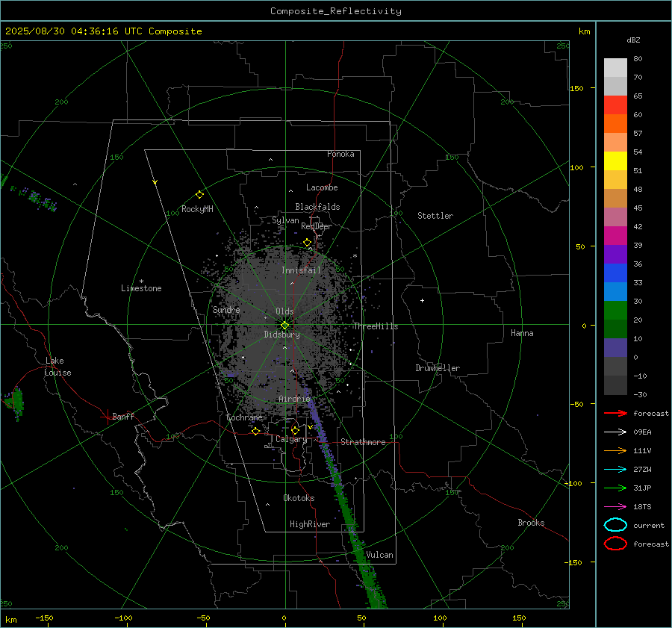Click the Brooks city label
Screen dimensions: 672x628
(x=531, y=523)
